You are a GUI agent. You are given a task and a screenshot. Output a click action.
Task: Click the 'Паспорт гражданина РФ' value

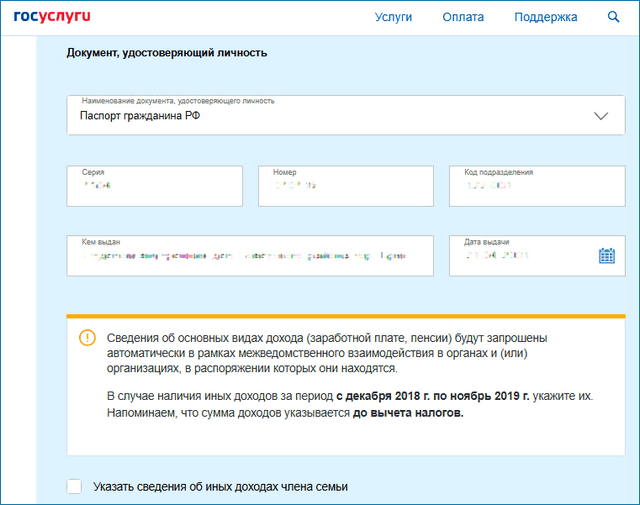(140, 116)
